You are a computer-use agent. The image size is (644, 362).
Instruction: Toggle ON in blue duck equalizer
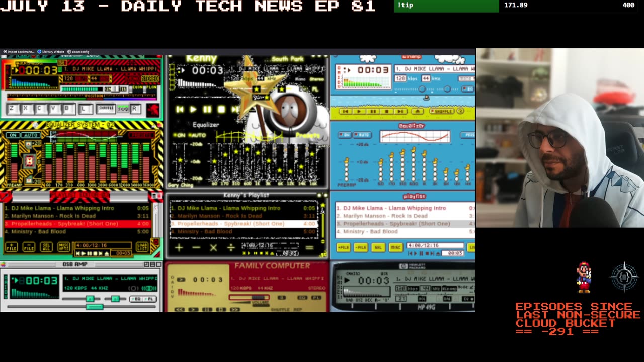point(345,135)
